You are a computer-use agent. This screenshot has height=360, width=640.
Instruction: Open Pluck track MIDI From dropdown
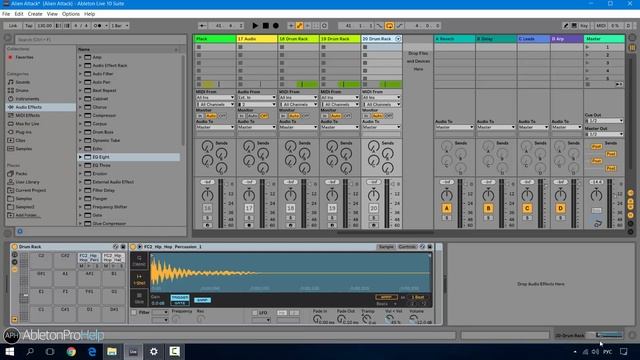[215, 98]
